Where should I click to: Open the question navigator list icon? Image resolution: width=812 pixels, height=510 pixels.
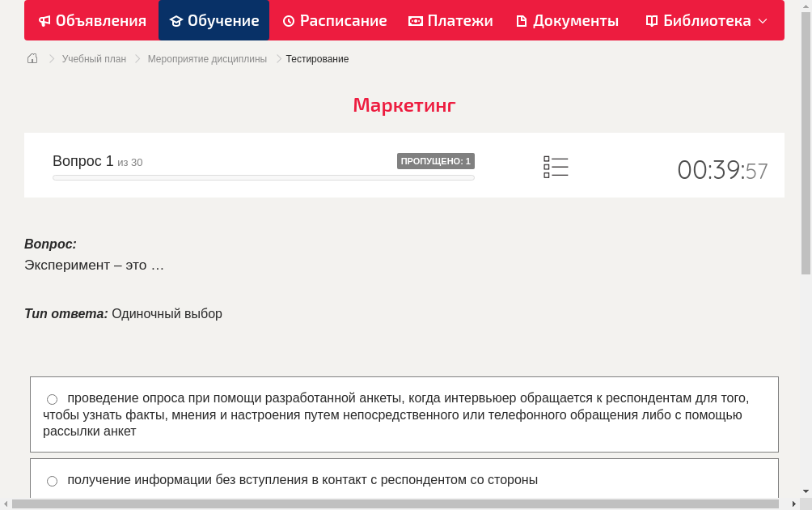pyautogui.click(x=556, y=167)
